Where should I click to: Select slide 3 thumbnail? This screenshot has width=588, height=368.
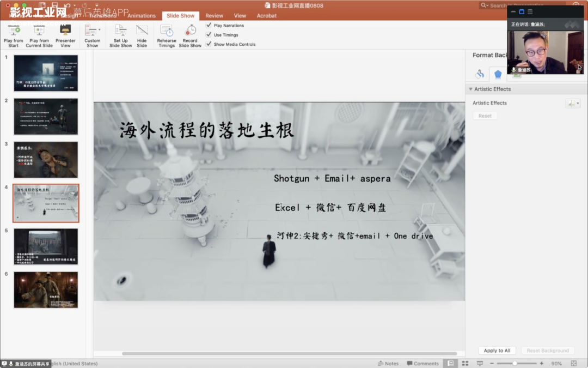pyautogui.click(x=46, y=160)
